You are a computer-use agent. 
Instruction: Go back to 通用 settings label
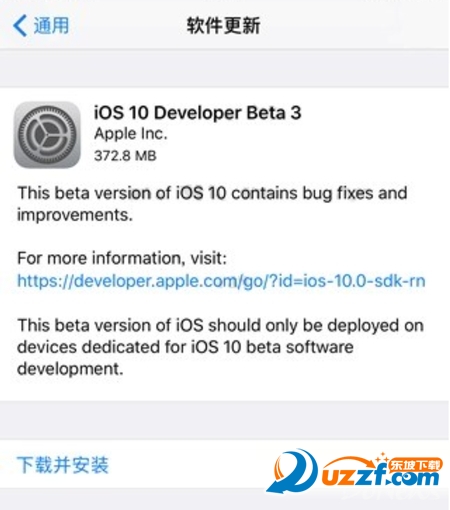[51, 26]
